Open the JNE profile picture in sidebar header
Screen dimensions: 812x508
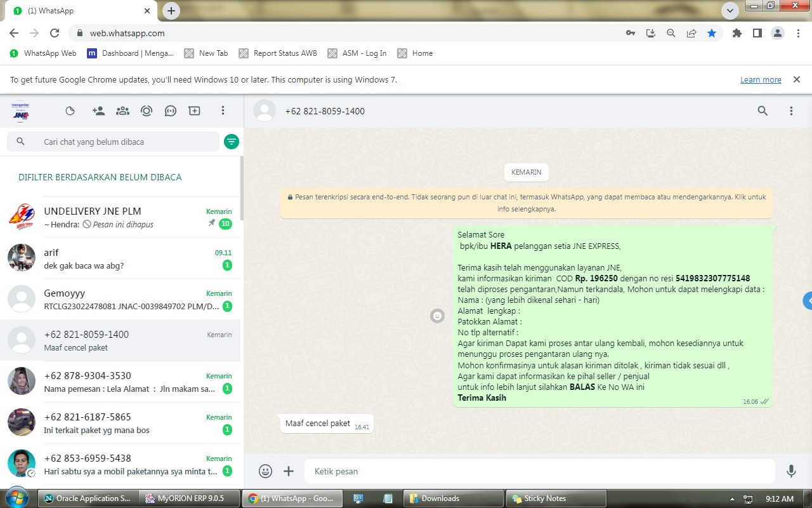21,111
